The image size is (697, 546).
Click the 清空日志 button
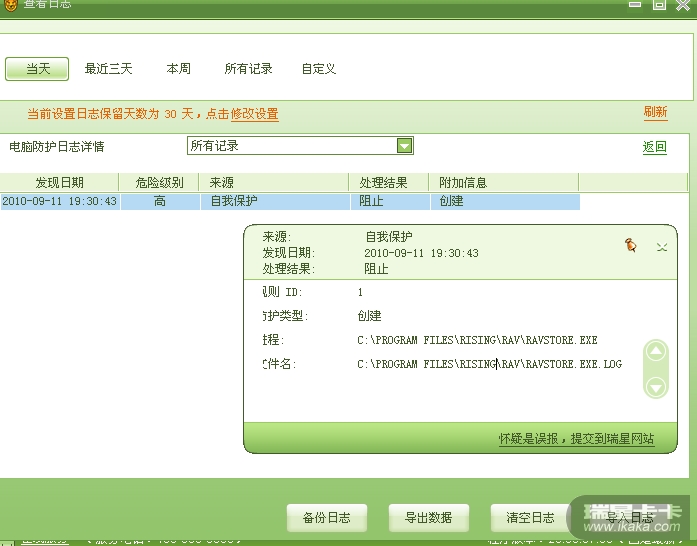530,518
